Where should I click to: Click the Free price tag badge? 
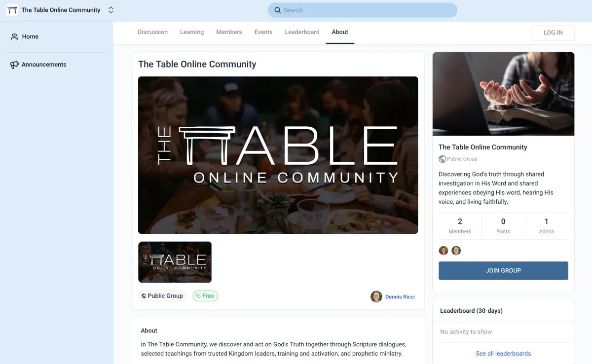(205, 296)
